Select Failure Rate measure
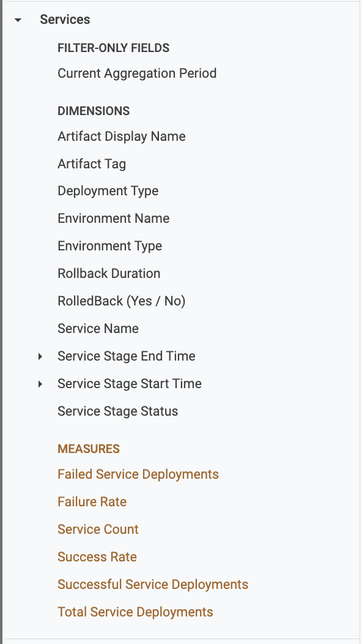 [92, 502]
